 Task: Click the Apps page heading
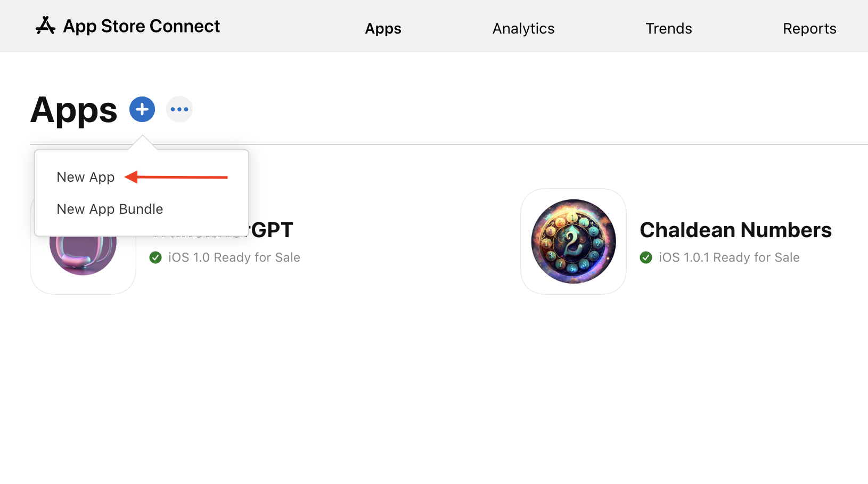point(73,110)
